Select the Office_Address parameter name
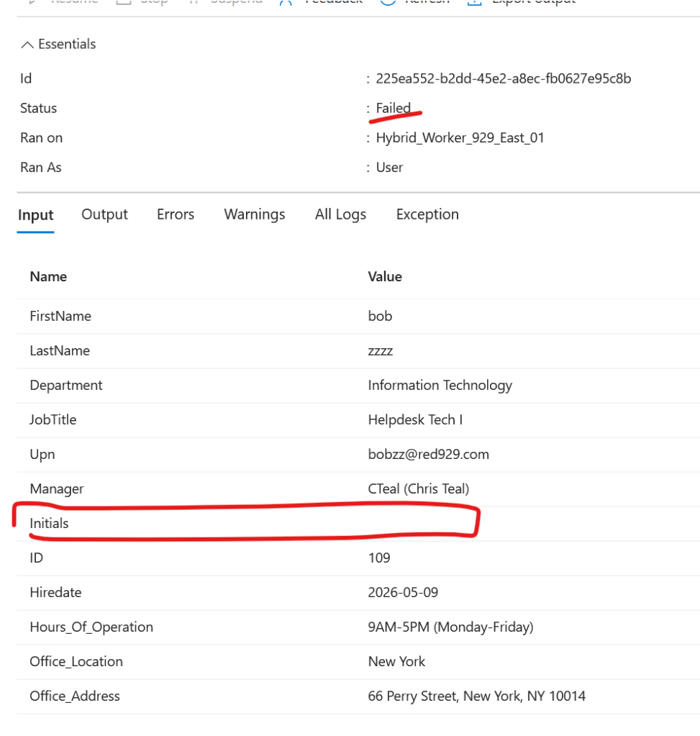 click(x=75, y=696)
